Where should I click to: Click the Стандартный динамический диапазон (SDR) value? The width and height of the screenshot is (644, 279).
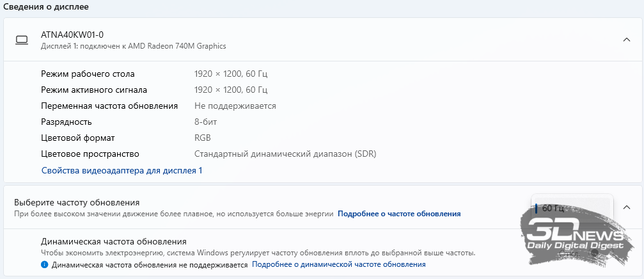(285, 154)
